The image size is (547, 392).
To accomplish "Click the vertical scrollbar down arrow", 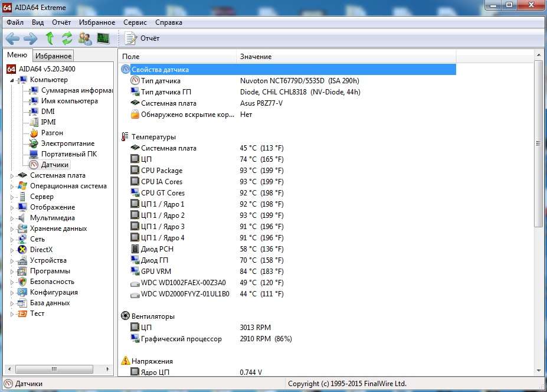I will point(539,371).
